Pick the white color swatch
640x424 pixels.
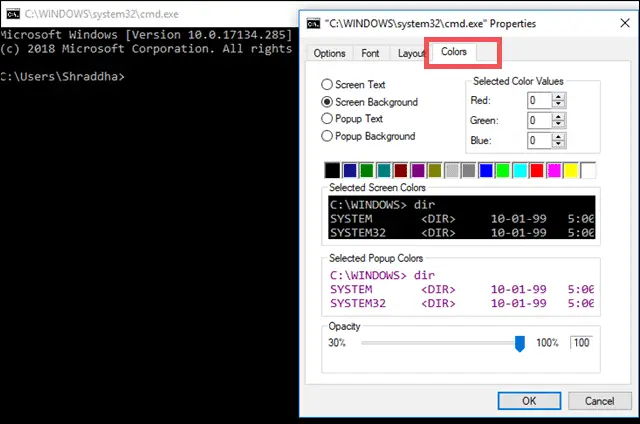coord(588,170)
